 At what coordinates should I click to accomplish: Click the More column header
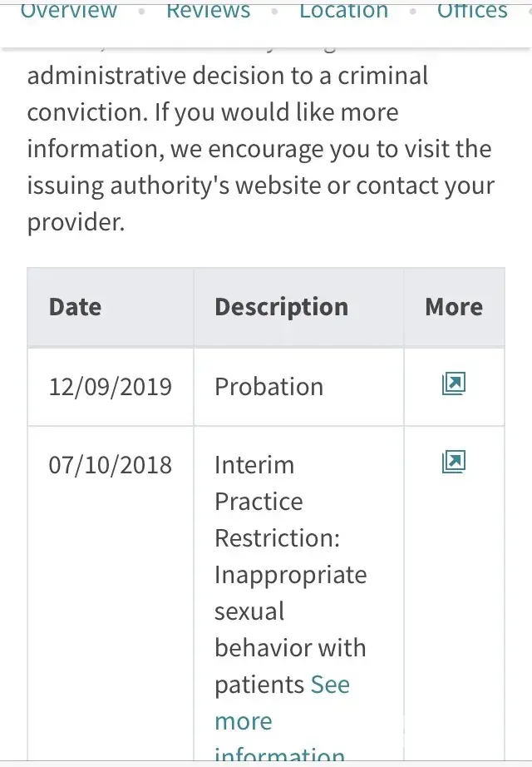coord(453,307)
